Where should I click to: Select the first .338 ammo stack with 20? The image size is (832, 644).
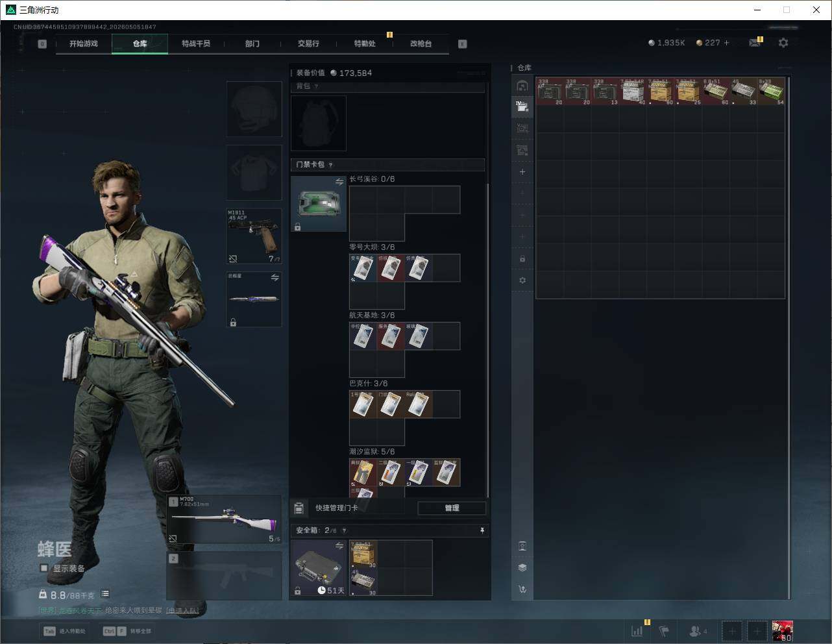pos(550,92)
